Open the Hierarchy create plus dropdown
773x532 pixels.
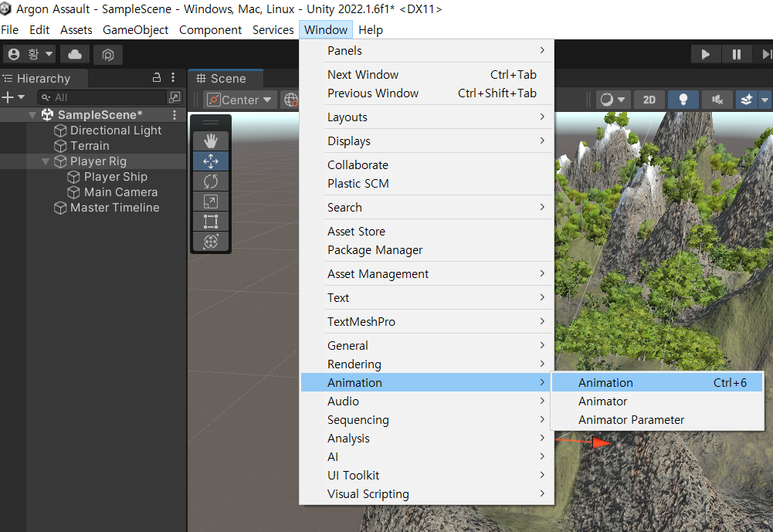click(13, 97)
